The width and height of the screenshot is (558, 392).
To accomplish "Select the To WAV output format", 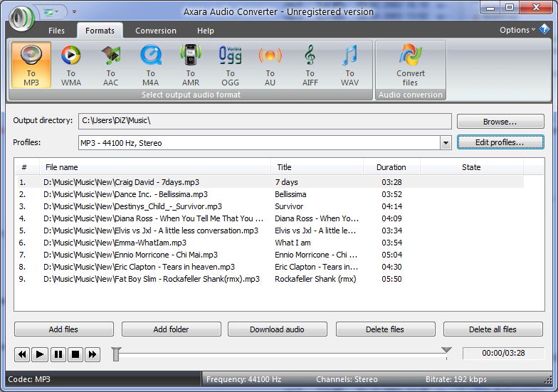I will [350, 65].
